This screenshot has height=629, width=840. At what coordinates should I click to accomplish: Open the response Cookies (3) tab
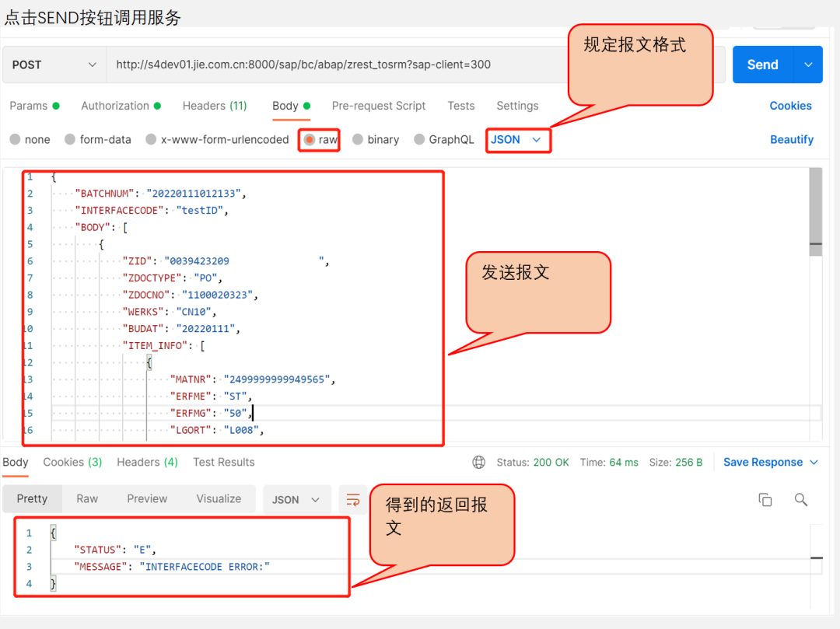pos(72,462)
